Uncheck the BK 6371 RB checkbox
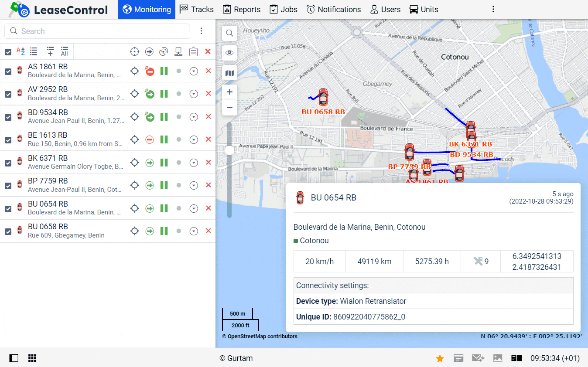This screenshot has height=367, width=588. (x=8, y=163)
